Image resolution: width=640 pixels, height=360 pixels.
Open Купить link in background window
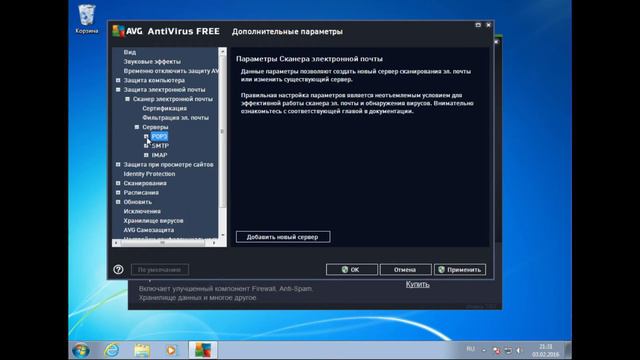[x=418, y=284]
